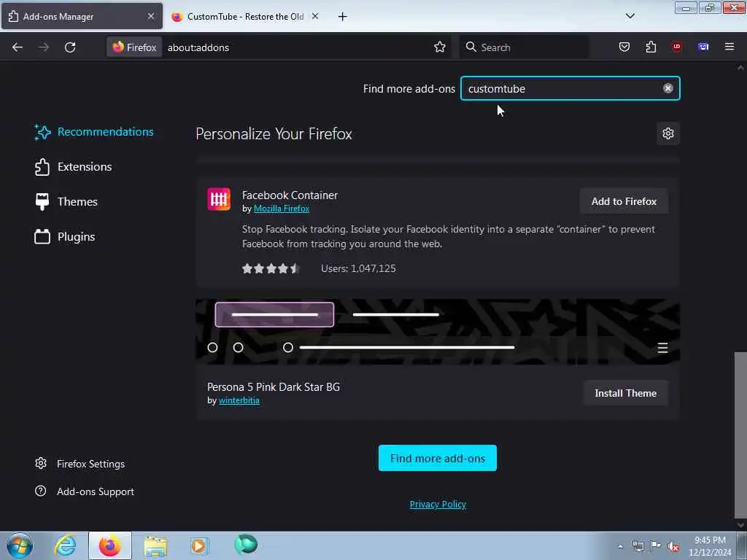This screenshot has height=560, width=747.
Task: Open the Action Center flag tray icon
Action: [656, 546]
